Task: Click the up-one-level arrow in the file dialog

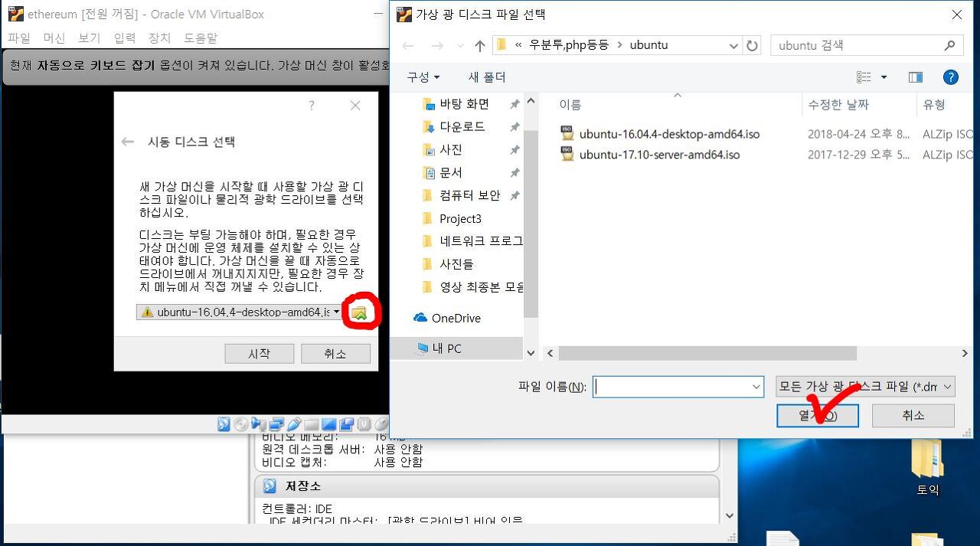Action: point(479,46)
